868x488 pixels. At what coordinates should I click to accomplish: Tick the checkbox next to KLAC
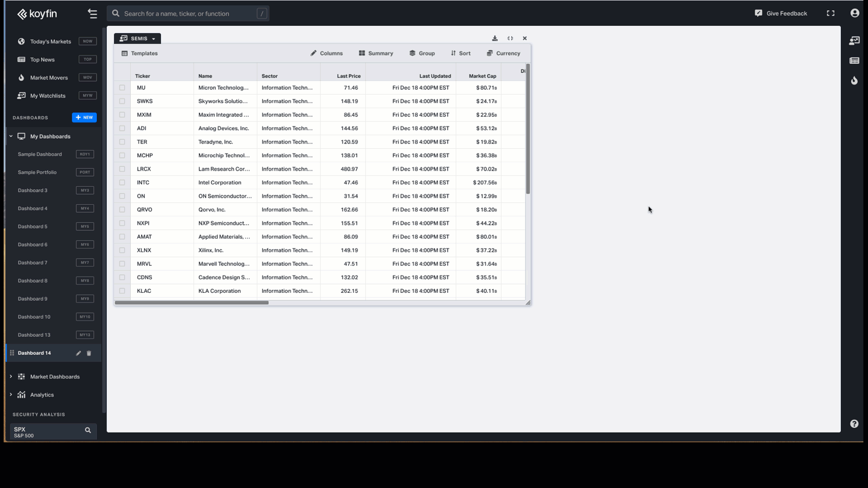tap(122, 291)
